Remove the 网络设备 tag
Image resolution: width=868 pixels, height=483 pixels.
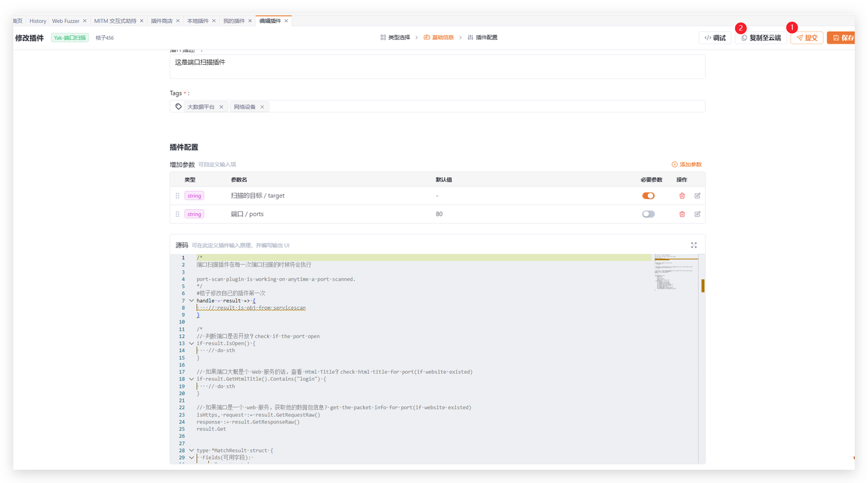262,107
